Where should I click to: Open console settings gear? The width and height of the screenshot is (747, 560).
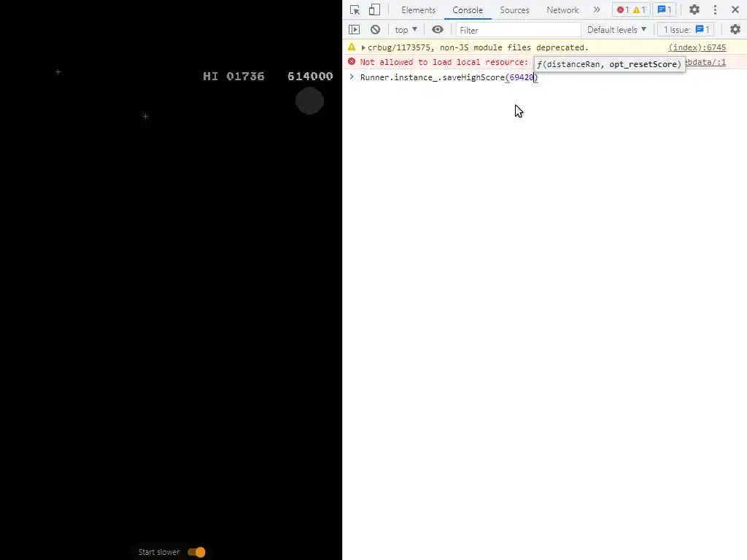pos(735,29)
